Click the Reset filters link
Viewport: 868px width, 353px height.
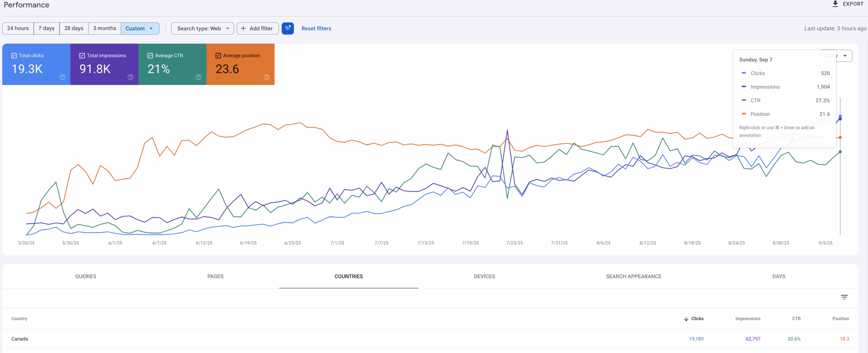pyautogui.click(x=316, y=28)
